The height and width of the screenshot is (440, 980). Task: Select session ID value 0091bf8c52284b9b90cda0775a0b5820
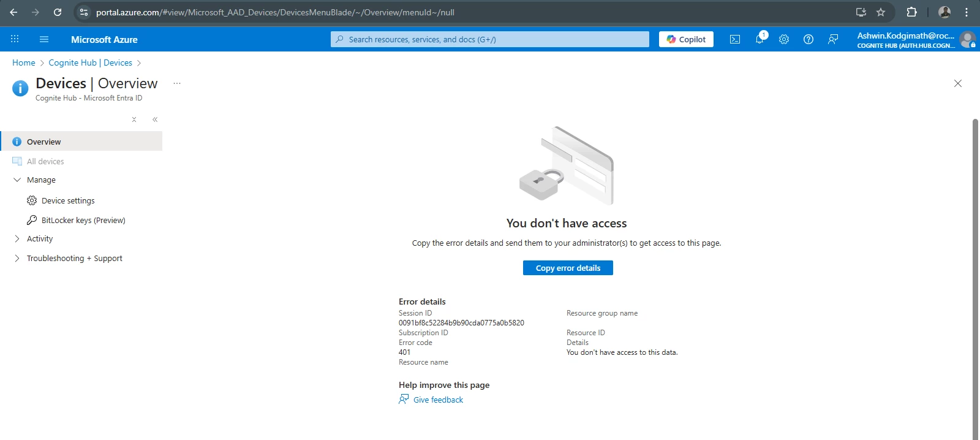click(461, 323)
